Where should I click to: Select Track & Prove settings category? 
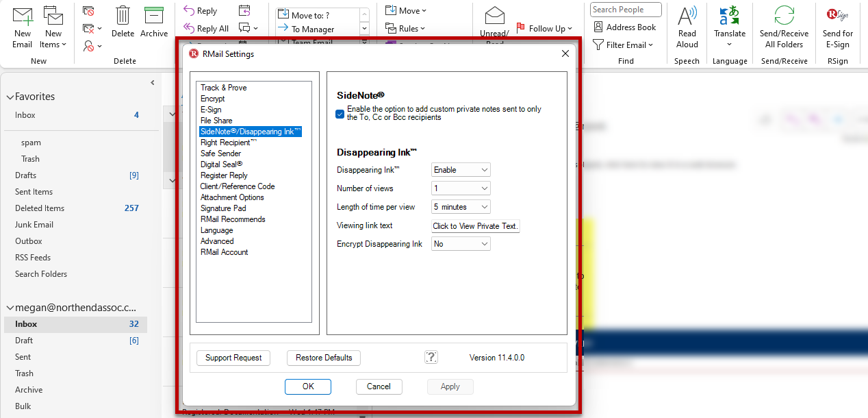click(x=223, y=88)
